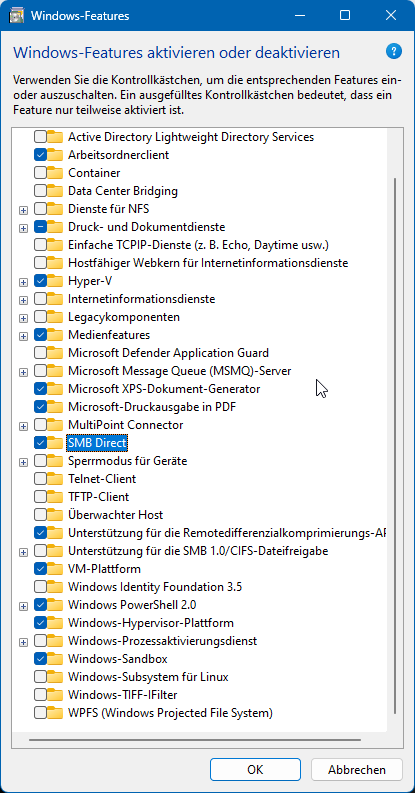Uncheck the VM-Plattform checkbox

40,569
